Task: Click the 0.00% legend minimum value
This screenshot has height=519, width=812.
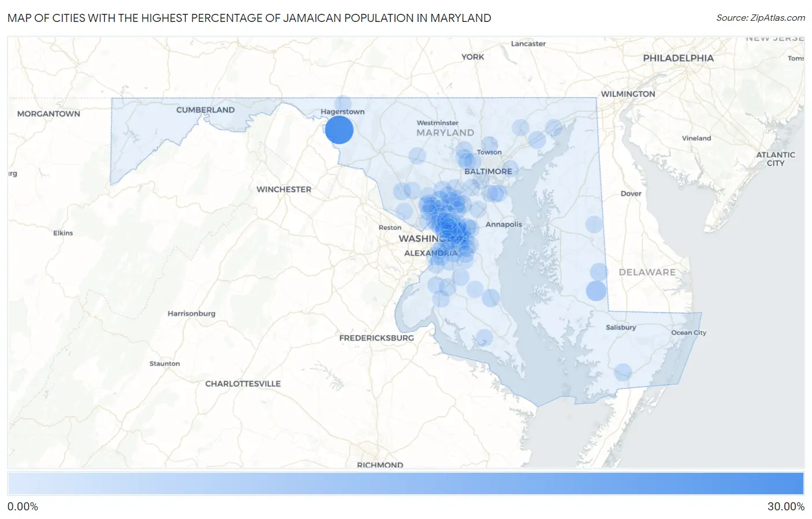Action: click(23, 506)
